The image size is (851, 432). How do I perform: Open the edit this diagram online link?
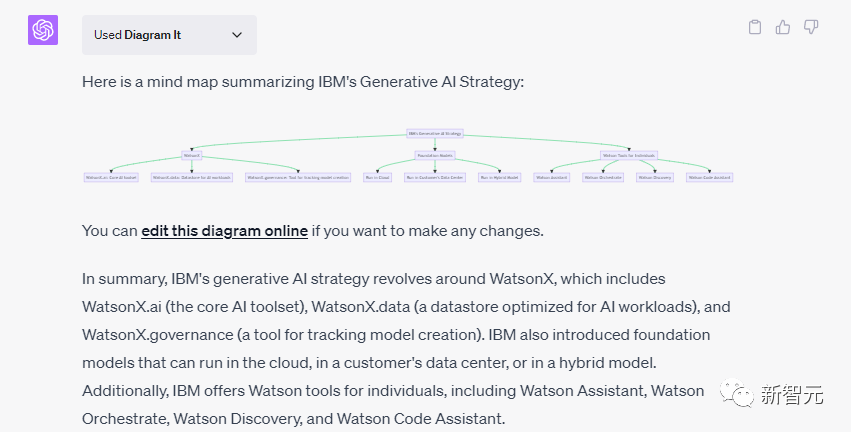coord(224,231)
